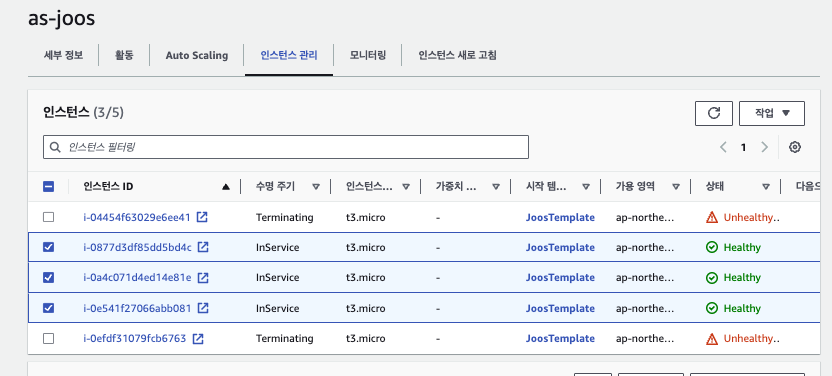The height and width of the screenshot is (376, 832).
Task: Open instance link i-0e541f27066abb081
Action: 137,308
